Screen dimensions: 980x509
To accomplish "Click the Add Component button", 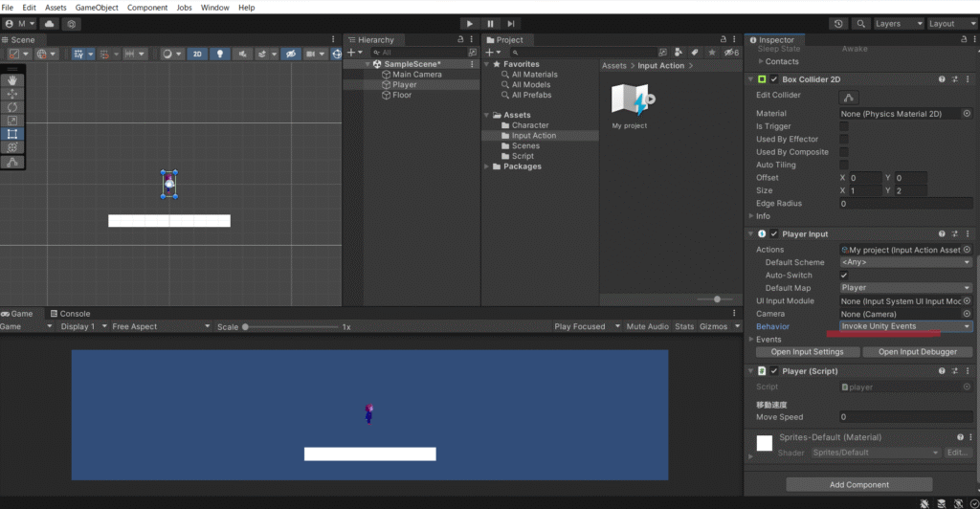I will pyautogui.click(x=858, y=485).
